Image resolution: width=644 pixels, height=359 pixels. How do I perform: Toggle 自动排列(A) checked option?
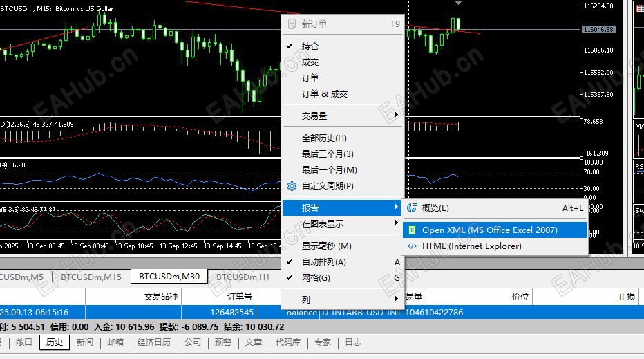pos(343,262)
